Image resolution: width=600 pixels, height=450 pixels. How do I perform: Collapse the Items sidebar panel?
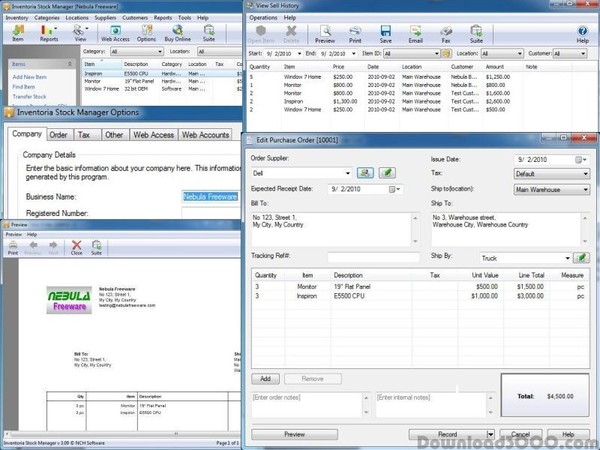[x=70, y=64]
